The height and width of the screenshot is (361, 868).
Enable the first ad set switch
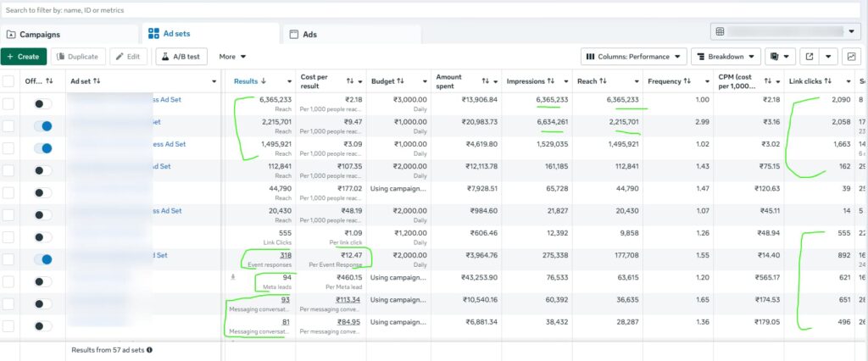pyautogui.click(x=42, y=103)
